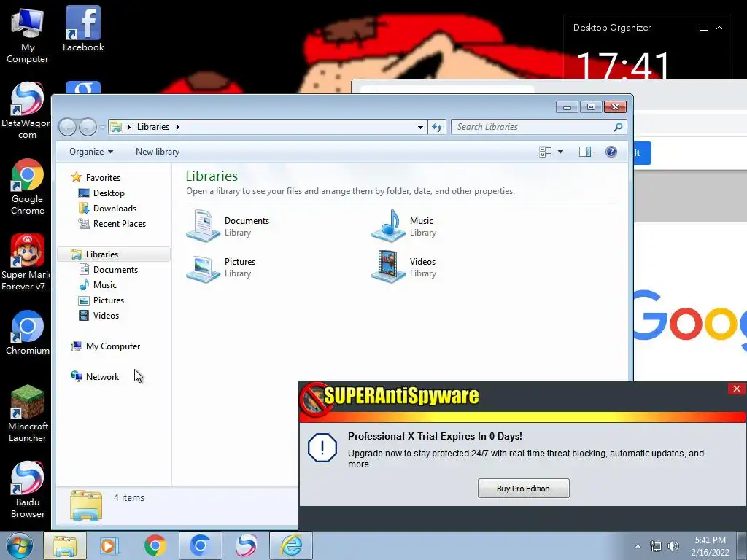
Task: Expand address bar history dropdown
Action: tap(420, 127)
